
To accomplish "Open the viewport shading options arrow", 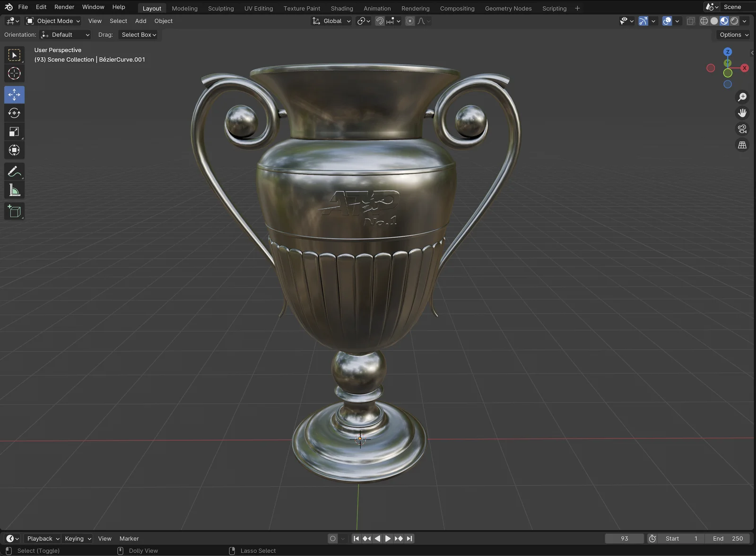I will [x=745, y=21].
